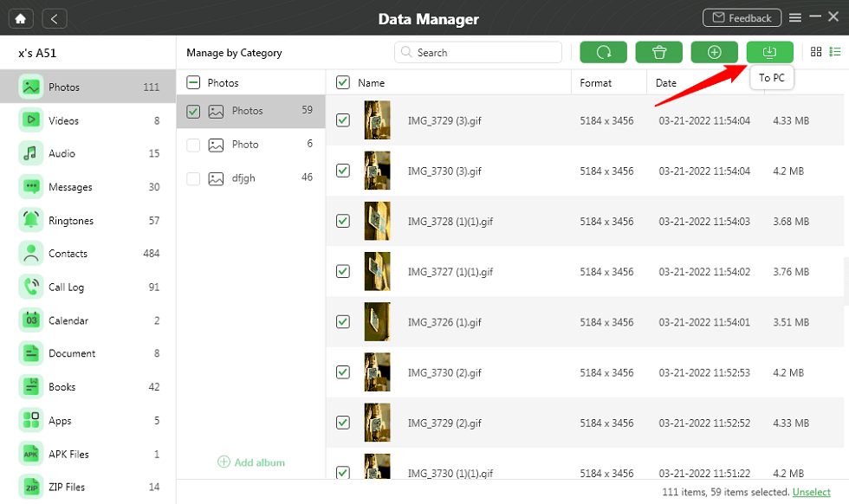Click the green add plus icon
The width and height of the screenshot is (849, 504).
[x=714, y=52]
